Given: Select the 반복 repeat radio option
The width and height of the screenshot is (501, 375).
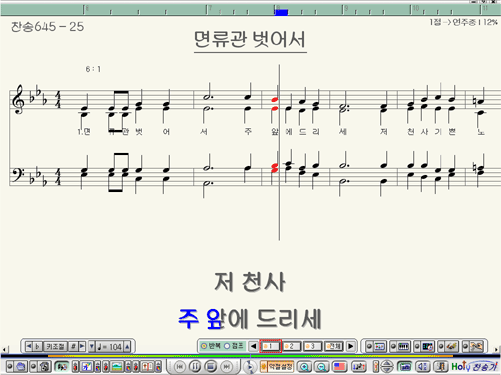Looking at the screenshot, I should 211,346.
